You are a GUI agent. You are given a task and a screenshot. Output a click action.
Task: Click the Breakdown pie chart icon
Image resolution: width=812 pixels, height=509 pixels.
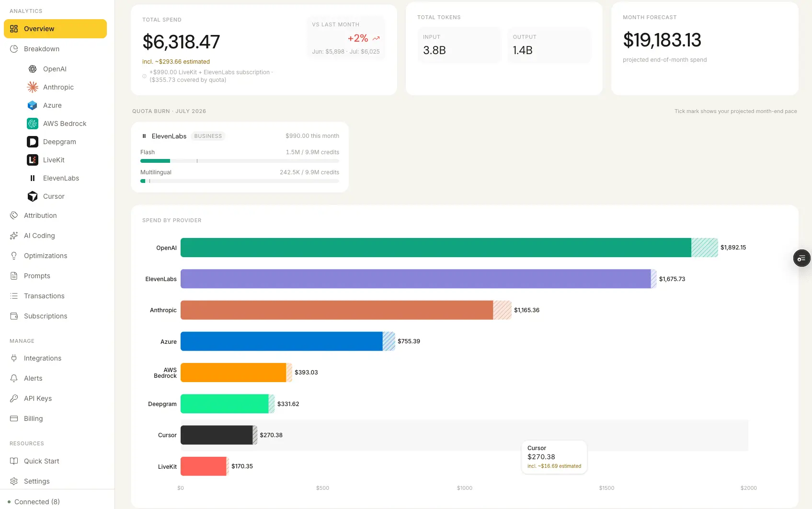14,49
